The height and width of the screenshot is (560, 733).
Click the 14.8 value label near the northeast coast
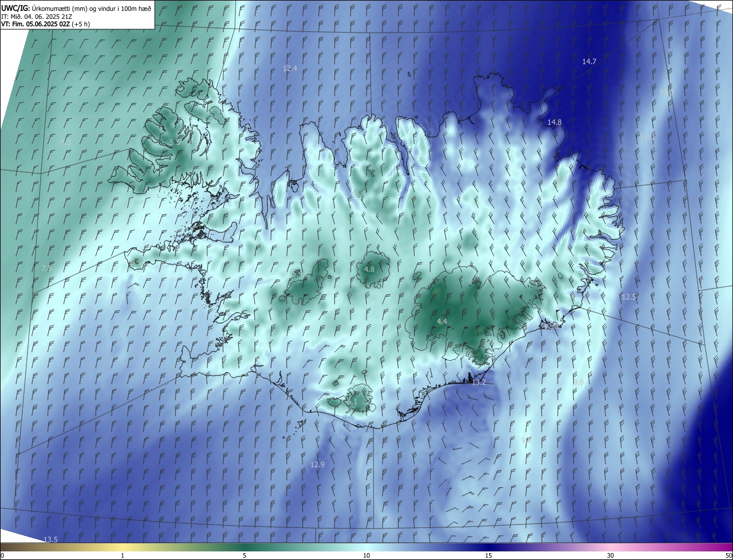tap(554, 122)
